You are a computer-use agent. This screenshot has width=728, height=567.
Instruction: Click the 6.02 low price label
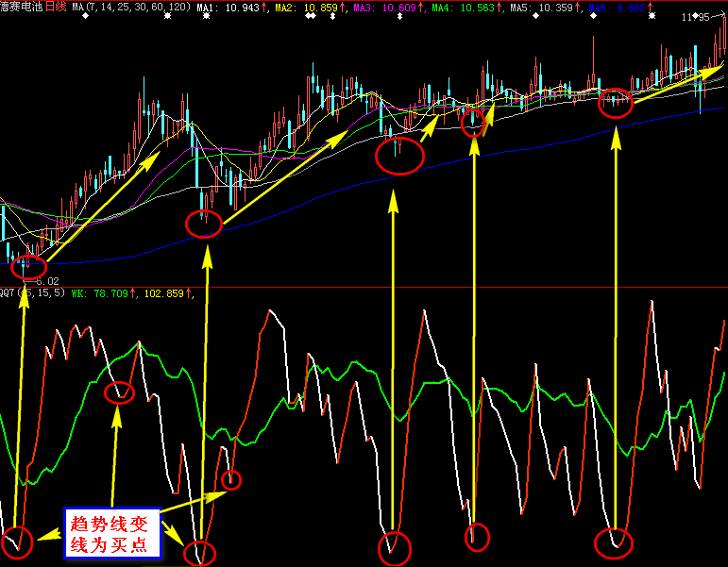(47, 281)
